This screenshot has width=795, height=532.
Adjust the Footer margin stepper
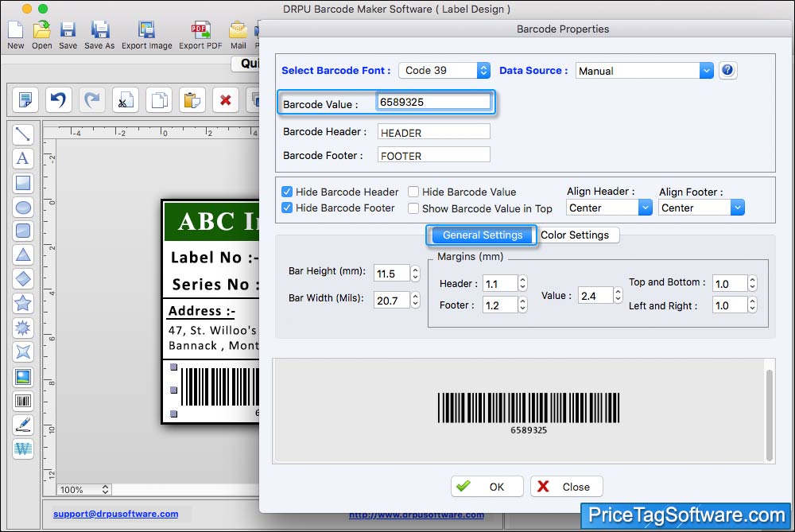click(x=523, y=305)
